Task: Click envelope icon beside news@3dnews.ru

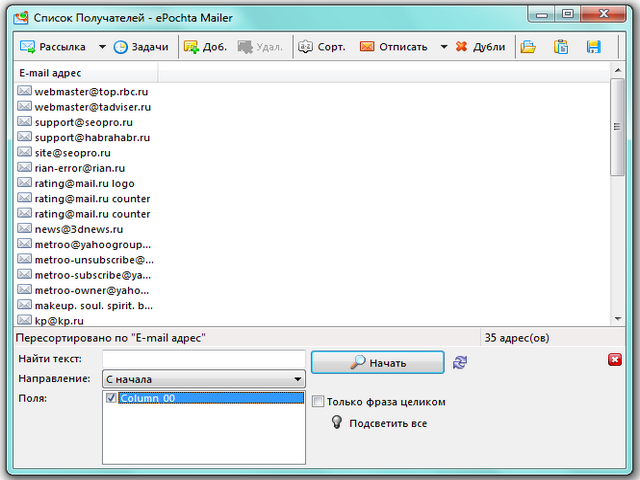Action: (x=24, y=229)
